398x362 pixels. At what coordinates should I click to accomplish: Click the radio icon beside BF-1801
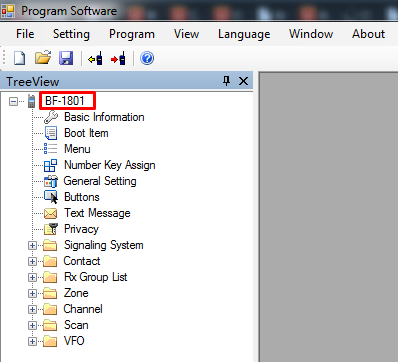[31, 101]
